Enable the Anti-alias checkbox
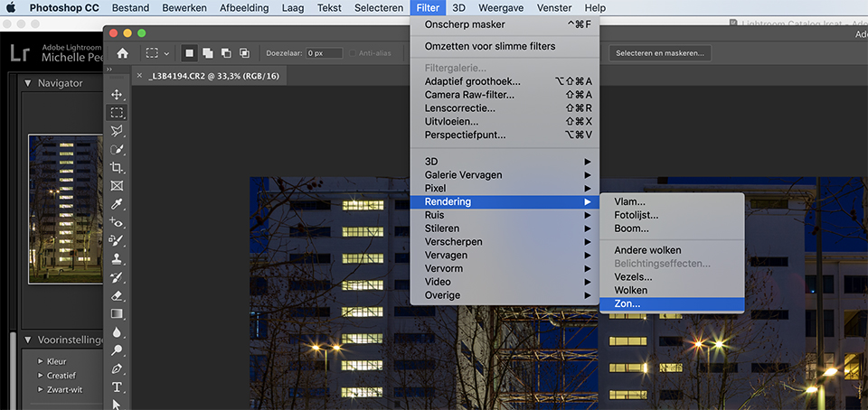 click(x=353, y=53)
